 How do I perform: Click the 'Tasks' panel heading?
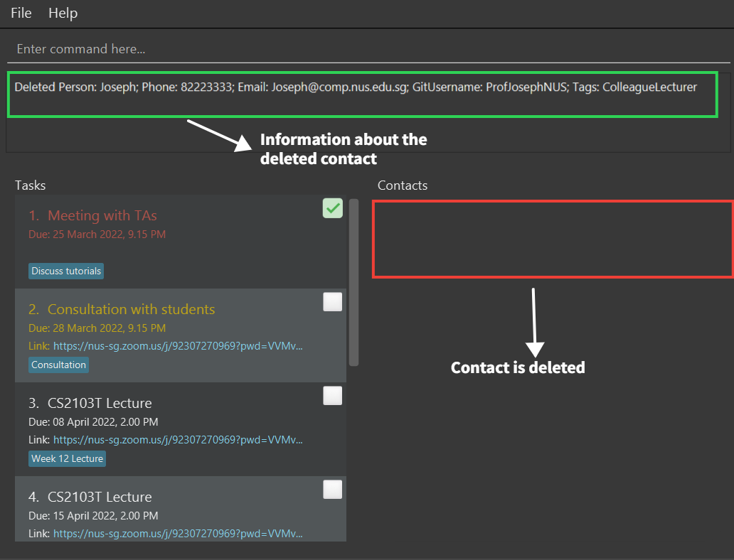(31, 185)
